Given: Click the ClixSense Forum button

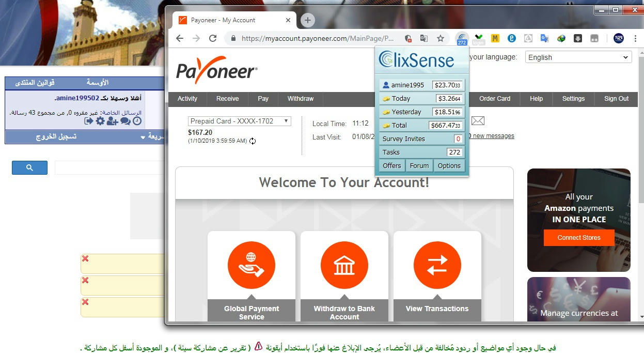Looking at the screenshot, I should click(x=419, y=165).
